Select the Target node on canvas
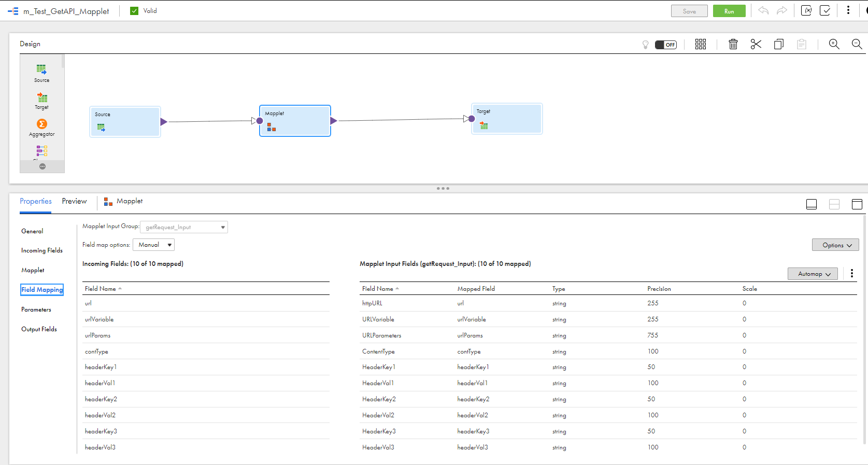Screen dimensions: 868x465 507,119
